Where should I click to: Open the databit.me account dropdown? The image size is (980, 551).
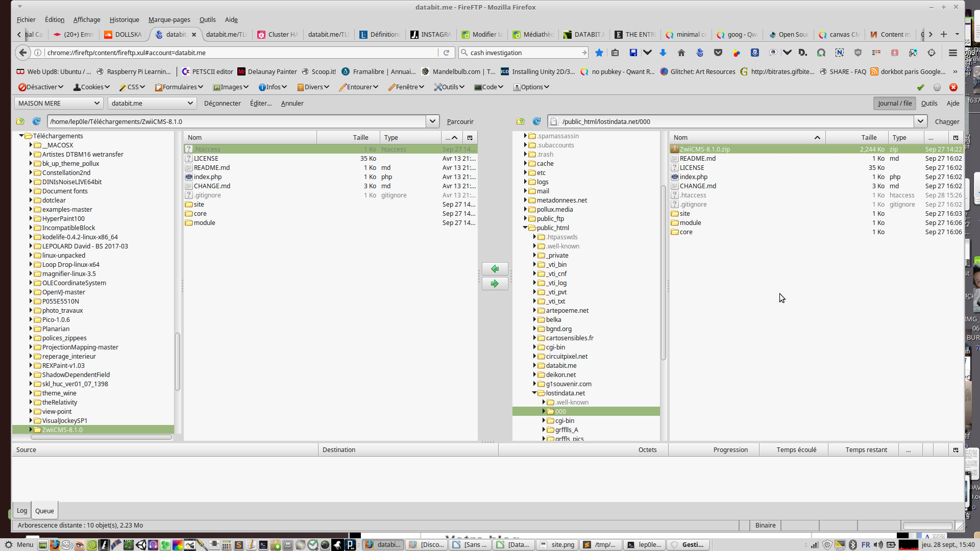[152, 103]
